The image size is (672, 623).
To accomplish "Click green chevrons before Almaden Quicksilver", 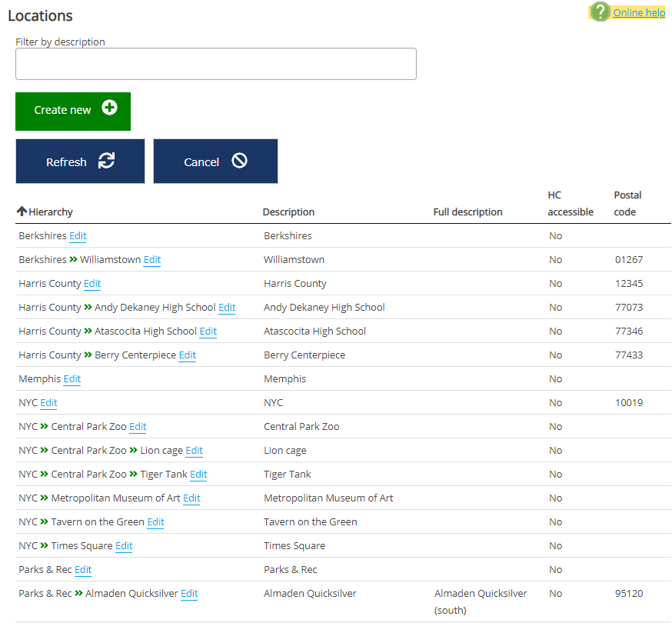I will click(x=78, y=594).
